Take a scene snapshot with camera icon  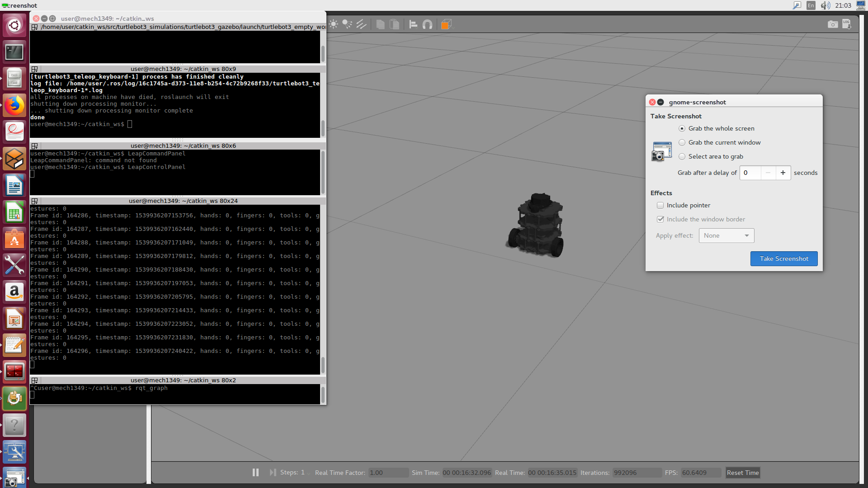tap(833, 24)
